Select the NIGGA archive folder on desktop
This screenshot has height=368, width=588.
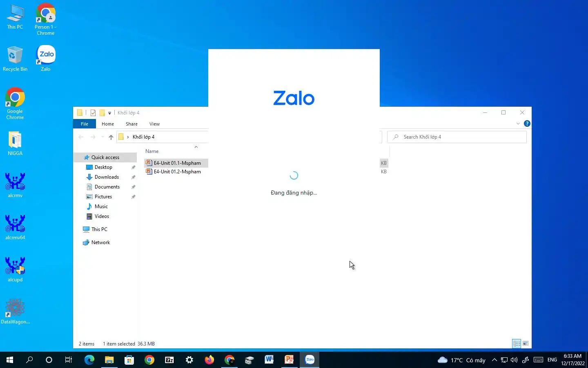point(15,143)
